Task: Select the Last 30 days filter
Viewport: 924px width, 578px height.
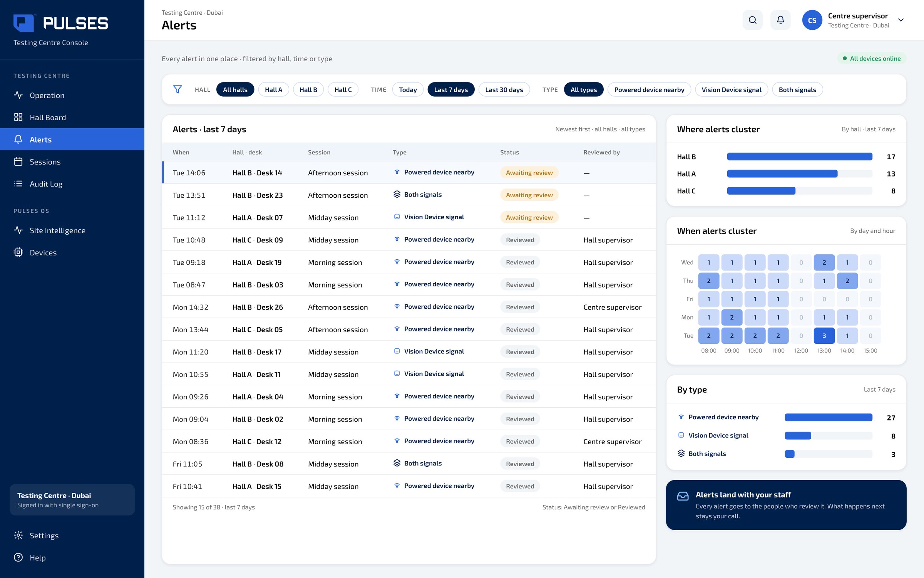Action: click(x=504, y=89)
